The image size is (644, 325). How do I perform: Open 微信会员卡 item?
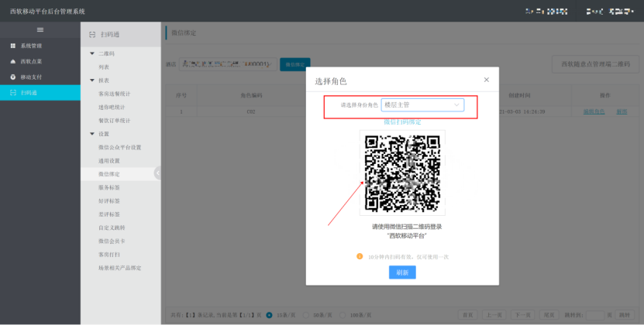112,241
